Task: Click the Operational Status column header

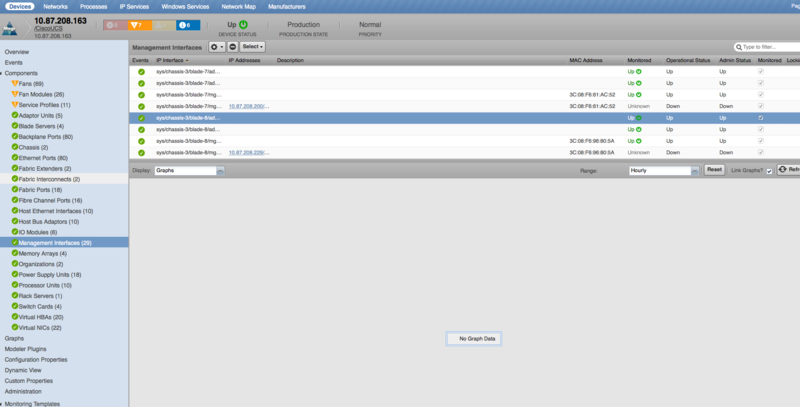Action: pos(688,60)
